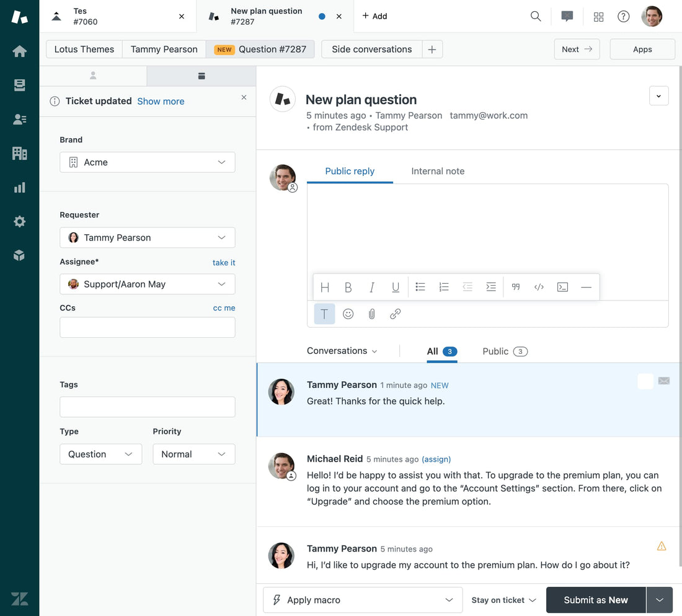682x616 pixels.
Task: Click the Bold formatting icon
Action: [x=348, y=287]
